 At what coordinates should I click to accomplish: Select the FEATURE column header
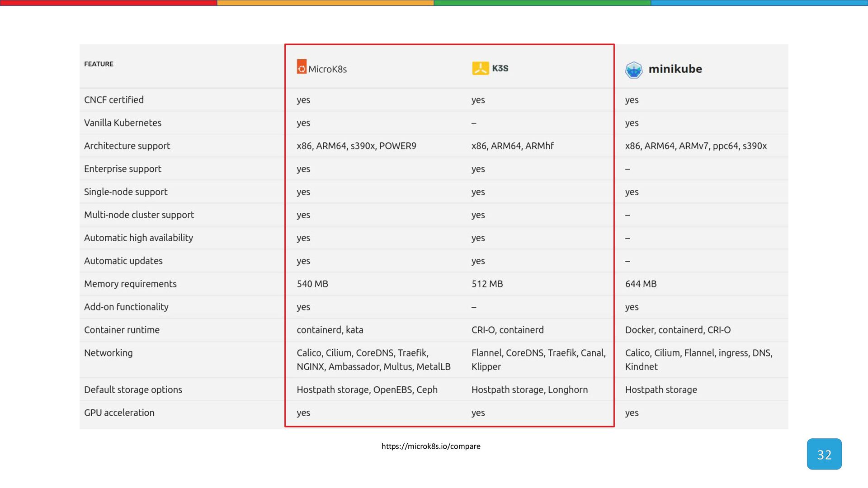pyautogui.click(x=99, y=64)
